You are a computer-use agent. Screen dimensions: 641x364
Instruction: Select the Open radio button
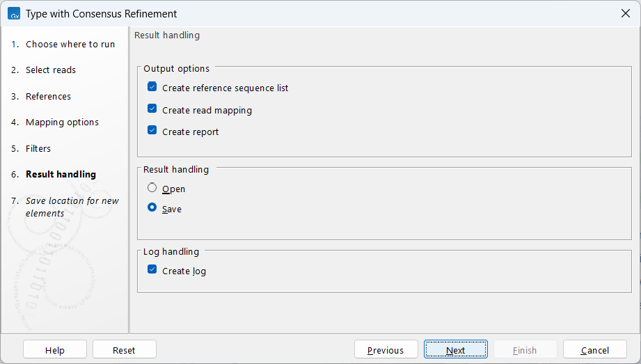tap(152, 188)
